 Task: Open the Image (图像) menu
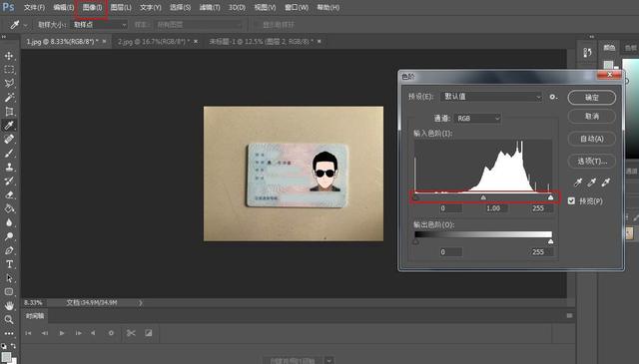pos(92,7)
